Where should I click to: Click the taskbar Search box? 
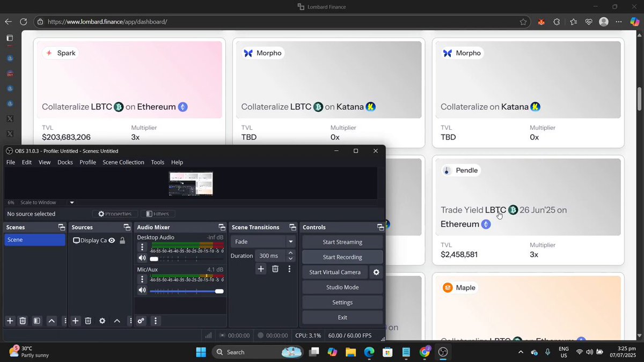click(257, 352)
